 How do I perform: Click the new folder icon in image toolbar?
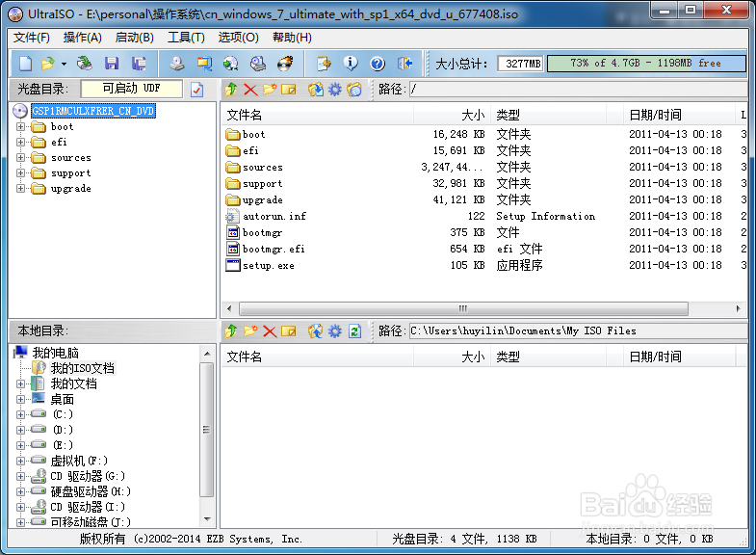tap(270, 90)
